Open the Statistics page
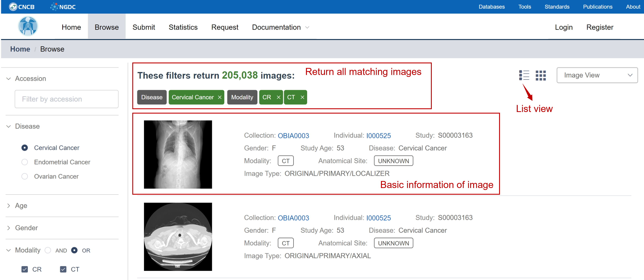 [183, 27]
